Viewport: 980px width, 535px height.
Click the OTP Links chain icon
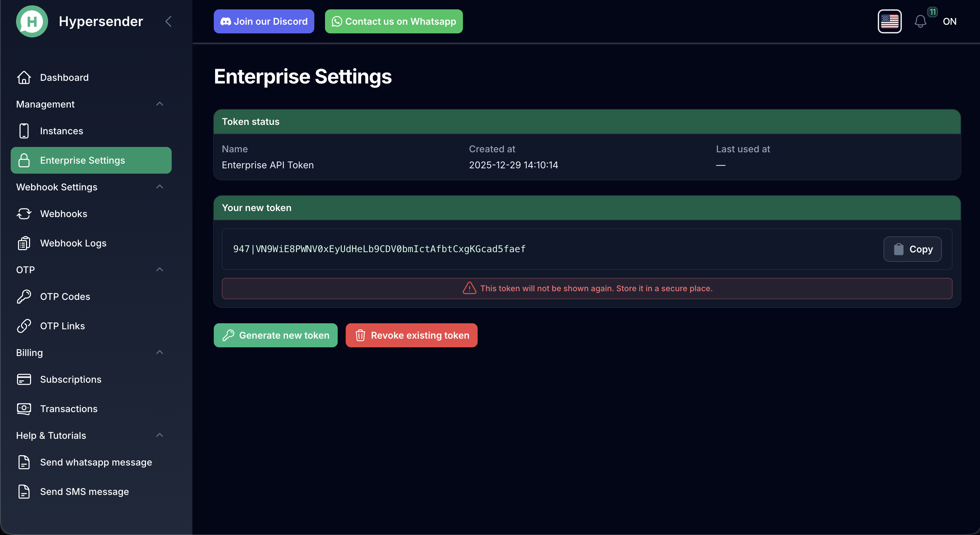click(24, 326)
